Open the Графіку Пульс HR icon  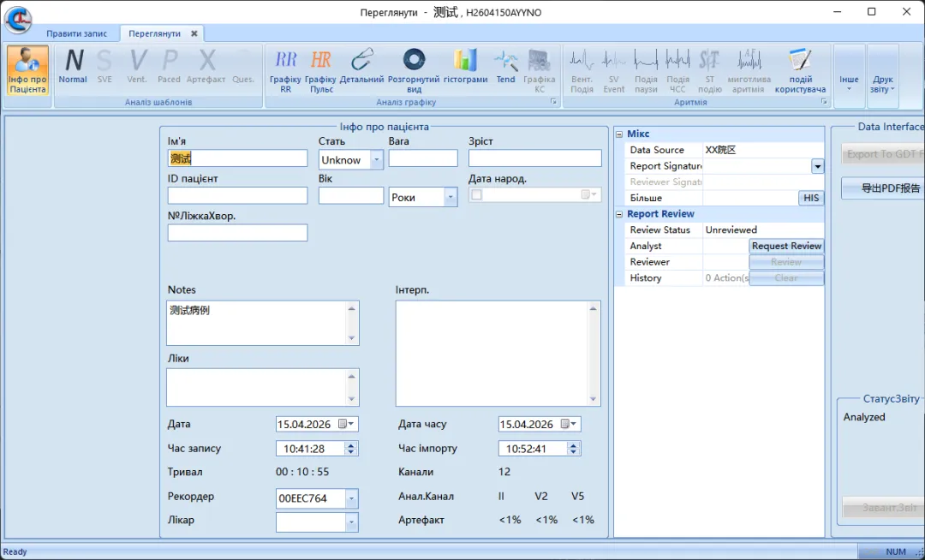321,70
